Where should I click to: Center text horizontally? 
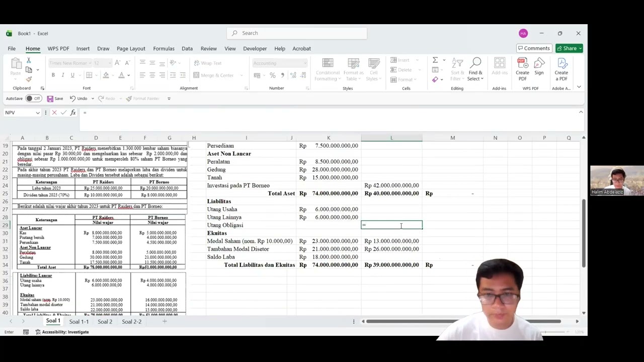tap(152, 75)
